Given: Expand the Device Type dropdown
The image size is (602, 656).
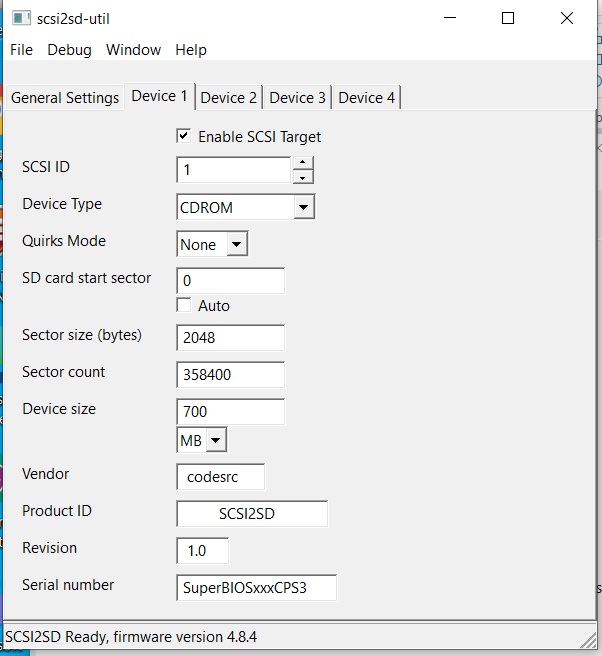Looking at the screenshot, I should 304,207.
